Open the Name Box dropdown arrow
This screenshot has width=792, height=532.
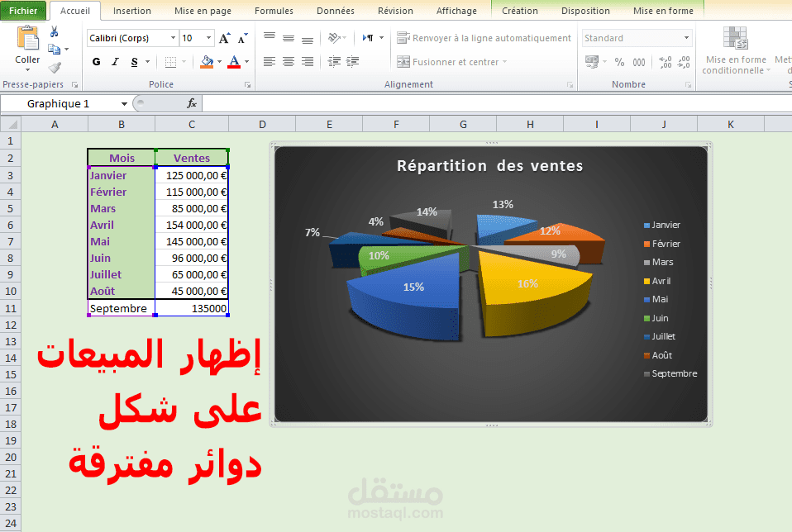(x=124, y=104)
